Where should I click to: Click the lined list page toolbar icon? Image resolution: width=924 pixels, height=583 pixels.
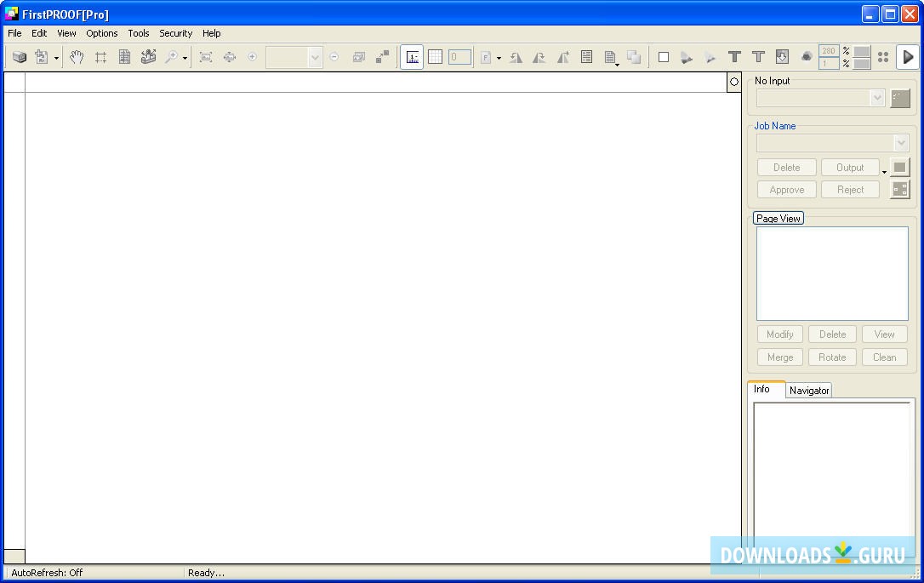tap(586, 57)
